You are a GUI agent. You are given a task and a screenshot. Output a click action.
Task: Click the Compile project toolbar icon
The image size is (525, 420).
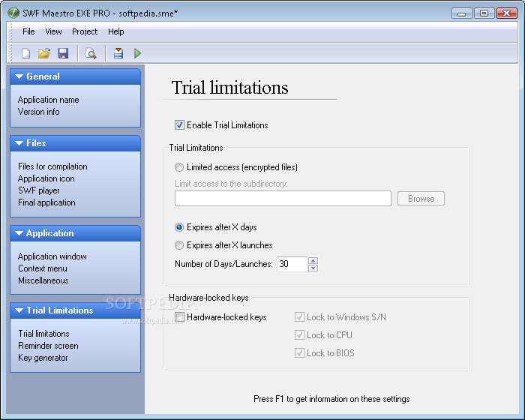pos(118,53)
